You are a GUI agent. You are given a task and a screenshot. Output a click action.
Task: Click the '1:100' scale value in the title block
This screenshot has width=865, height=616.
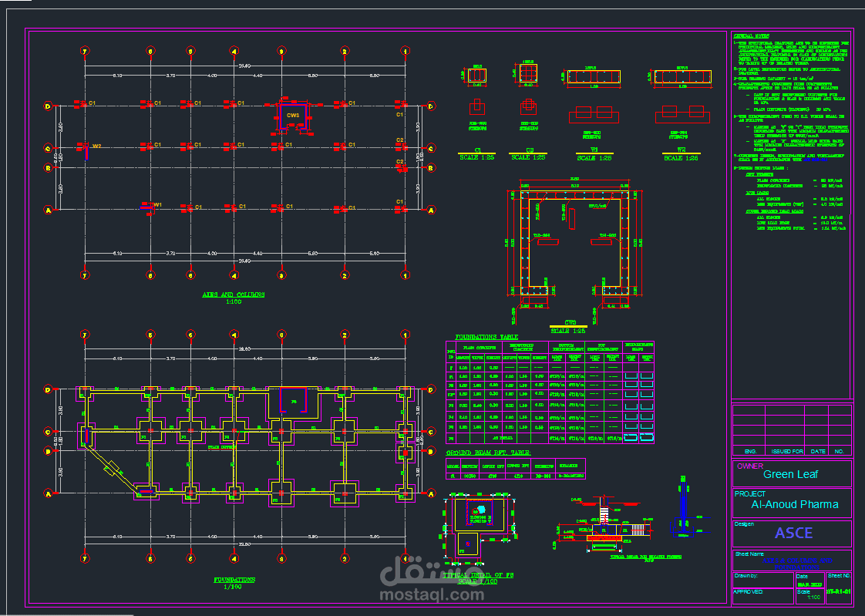pyautogui.click(x=813, y=597)
